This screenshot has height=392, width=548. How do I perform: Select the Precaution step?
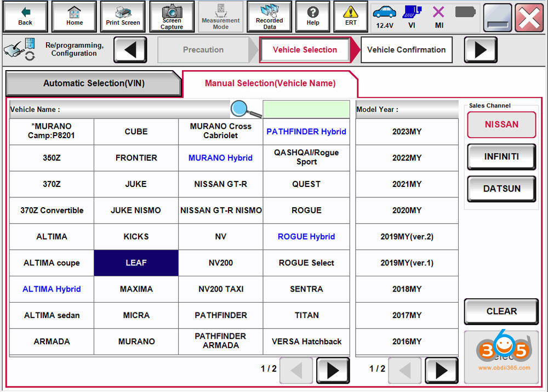[203, 50]
